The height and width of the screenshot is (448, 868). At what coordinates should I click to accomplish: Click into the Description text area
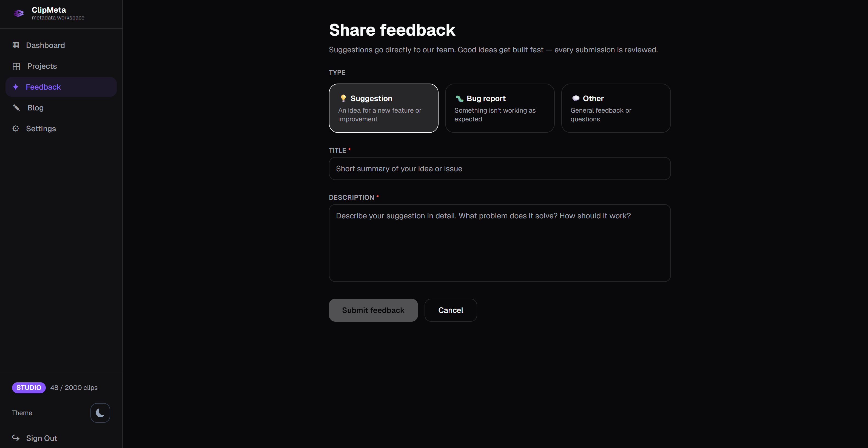pyautogui.click(x=499, y=242)
